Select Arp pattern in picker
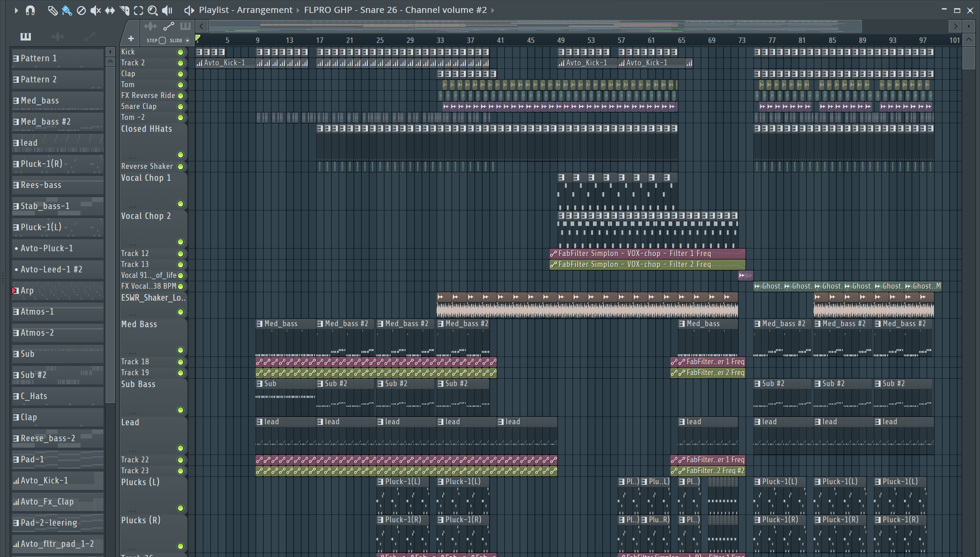The image size is (980, 557). (x=58, y=290)
